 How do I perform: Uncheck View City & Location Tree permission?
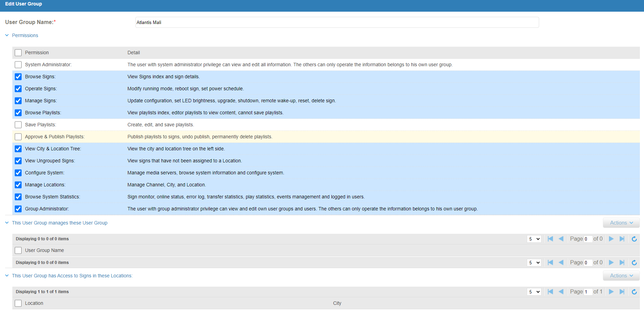pyautogui.click(x=18, y=149)
